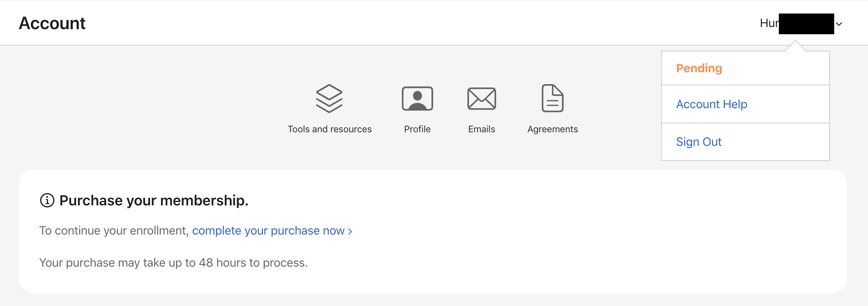Select Pending status in the account menu

[699, 68]
